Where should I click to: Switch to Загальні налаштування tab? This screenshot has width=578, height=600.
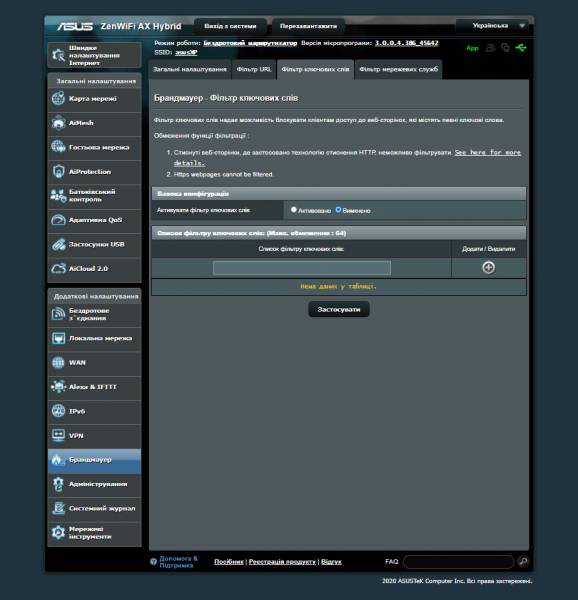(x=190, y=70)
